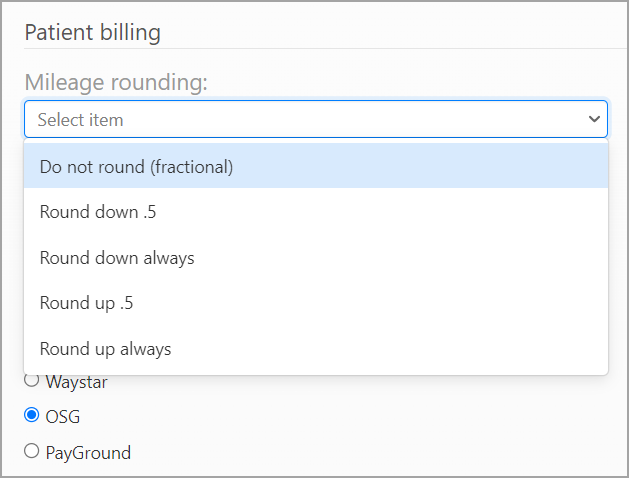Choose 'Do not round (fractional)' option
The height and width of the screenshot is (478, 629).
[x=136, y=167]
